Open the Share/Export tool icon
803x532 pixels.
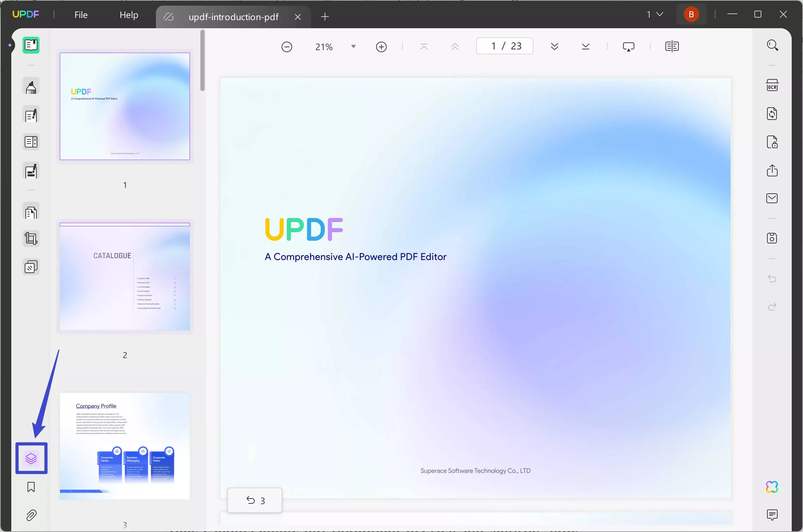point(772,170)
